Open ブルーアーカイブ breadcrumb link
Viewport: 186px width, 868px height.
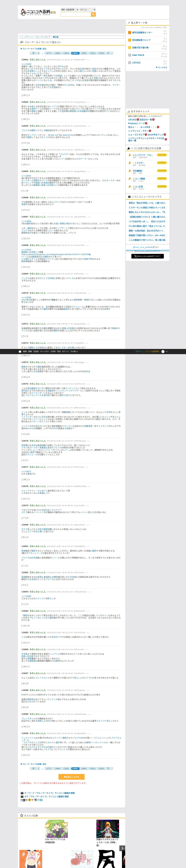[x=43, y=37]
